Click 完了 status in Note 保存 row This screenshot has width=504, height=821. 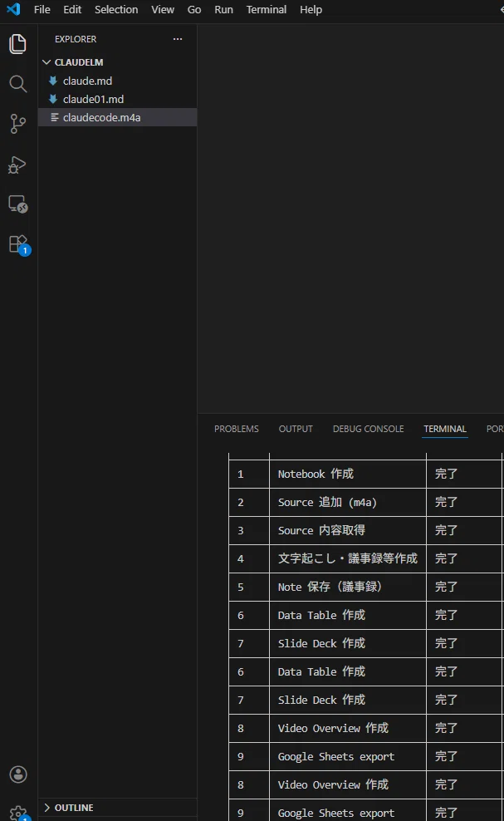[x=447, y=587]
